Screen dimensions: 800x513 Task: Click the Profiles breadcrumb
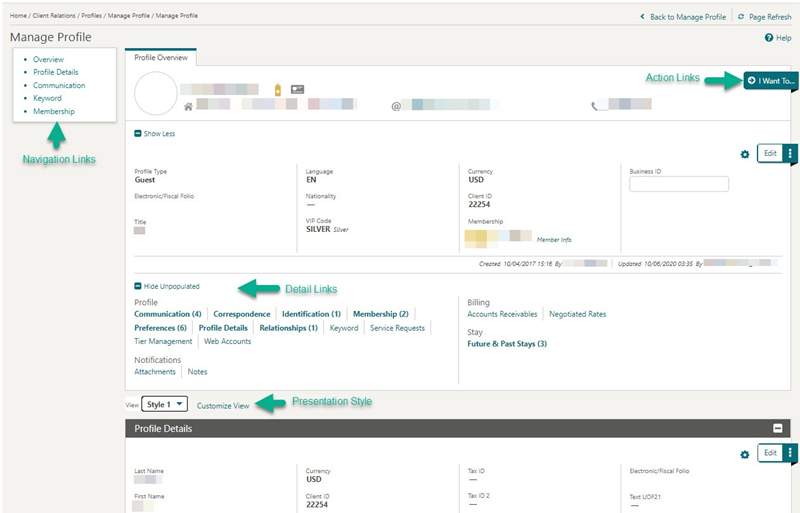91,16
